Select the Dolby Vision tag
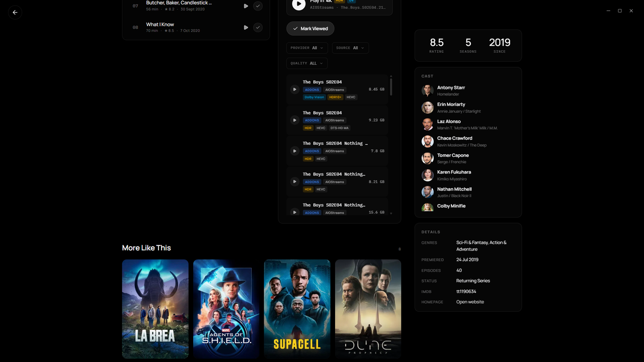The image size is (644, 362). click(314, 97)
